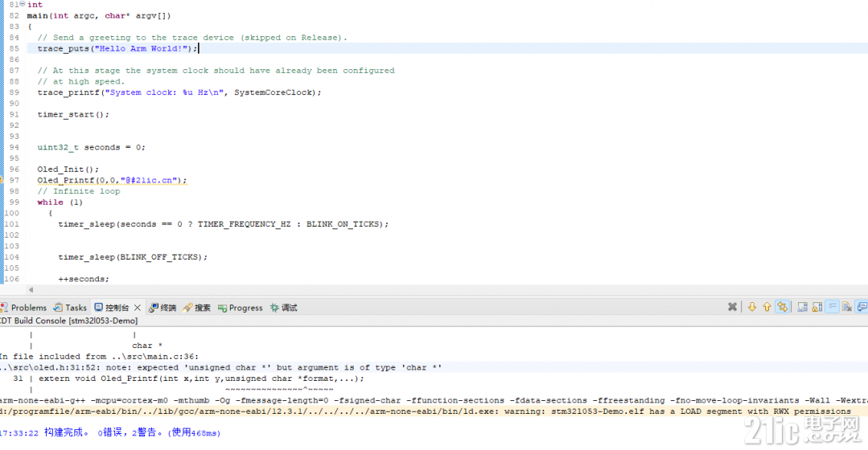Click the 'In file included from ..\src\main.c:36' line
This screenshot has width=868, height=450.
99,357
